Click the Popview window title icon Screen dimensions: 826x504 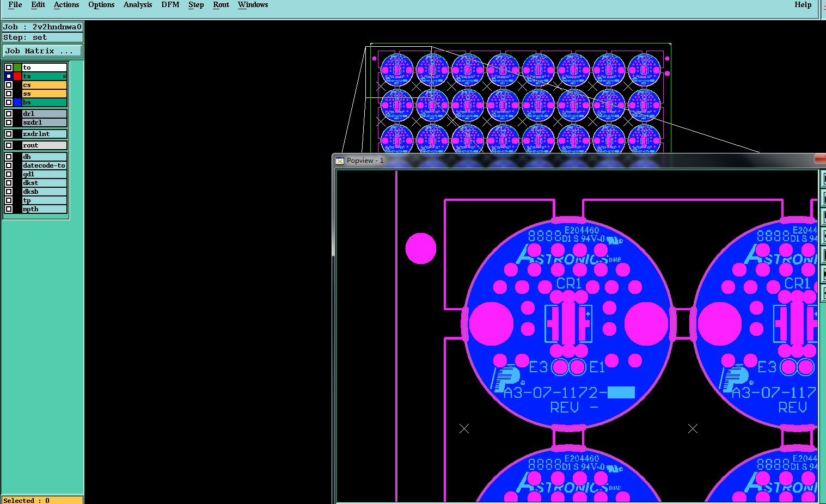(x=340, y=161)
